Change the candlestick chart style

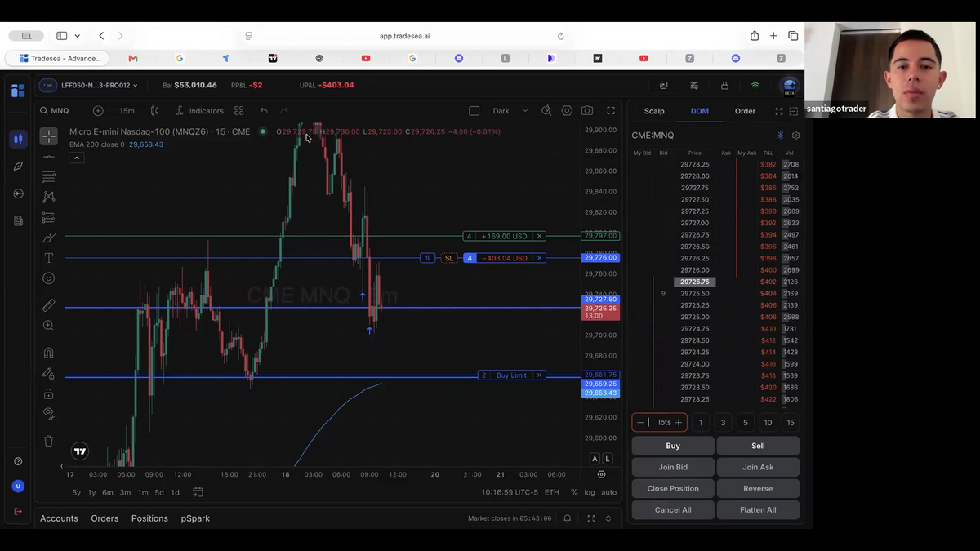(x=154, y=110)
